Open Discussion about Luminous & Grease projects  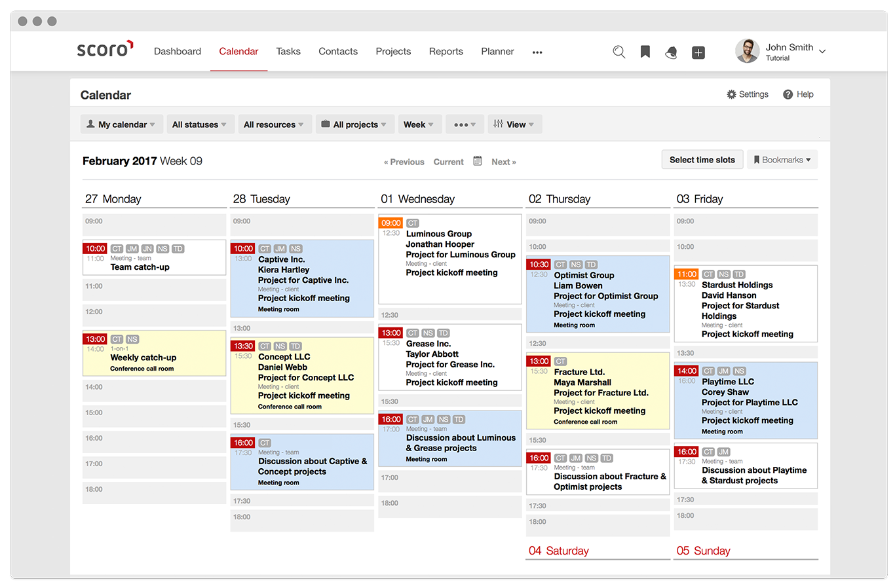pyautogui.click(x=450, y=439)
